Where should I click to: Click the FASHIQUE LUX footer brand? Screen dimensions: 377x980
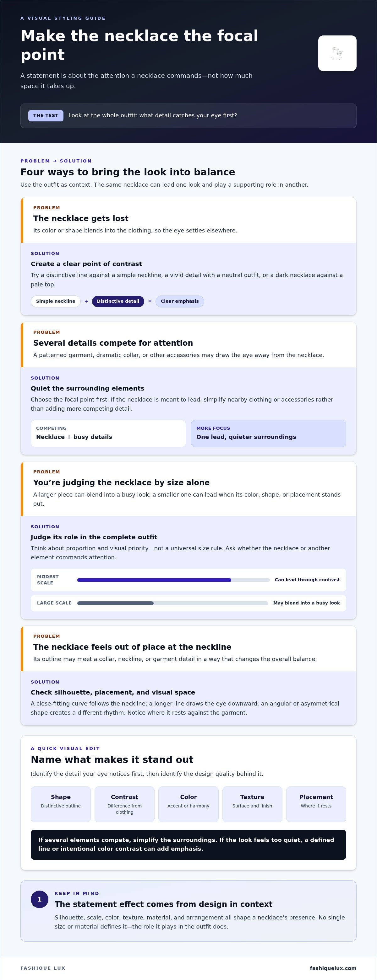pos(43,968)
